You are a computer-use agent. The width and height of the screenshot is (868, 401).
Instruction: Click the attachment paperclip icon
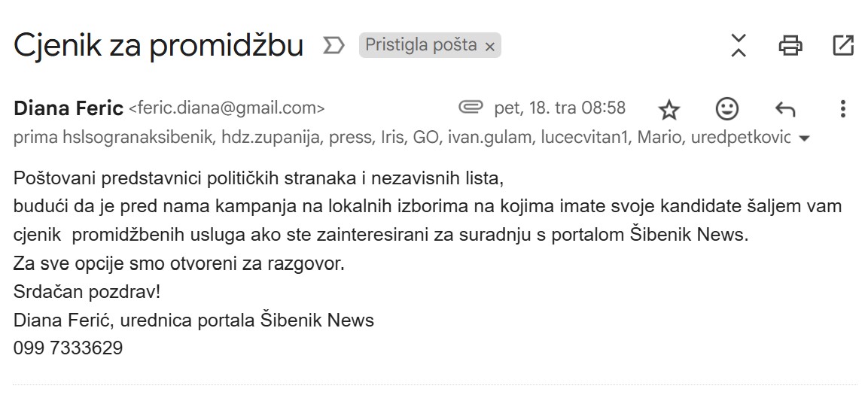pyautogui.click(x=471, y=108)
